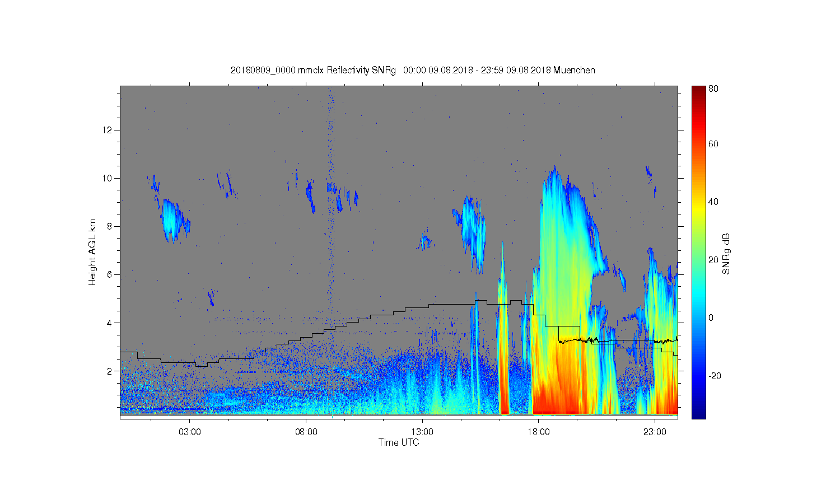The width and height of the screenshot is (840, 504).
Task: Click the "Time UTC" axis label
Action: (x=399, y=442)
